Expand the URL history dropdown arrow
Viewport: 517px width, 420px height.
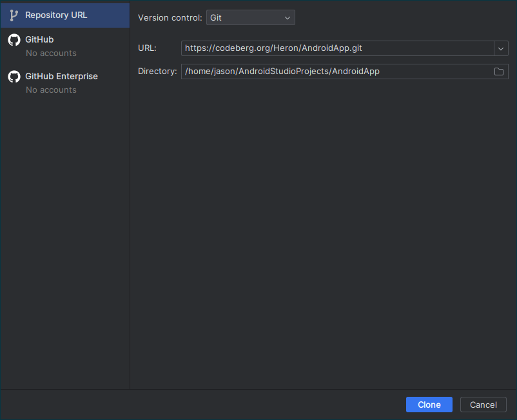coord(501,48)
